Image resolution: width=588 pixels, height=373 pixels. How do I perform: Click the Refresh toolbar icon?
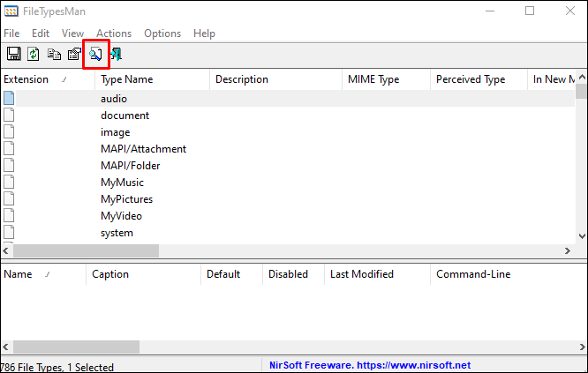click(34, 54)
